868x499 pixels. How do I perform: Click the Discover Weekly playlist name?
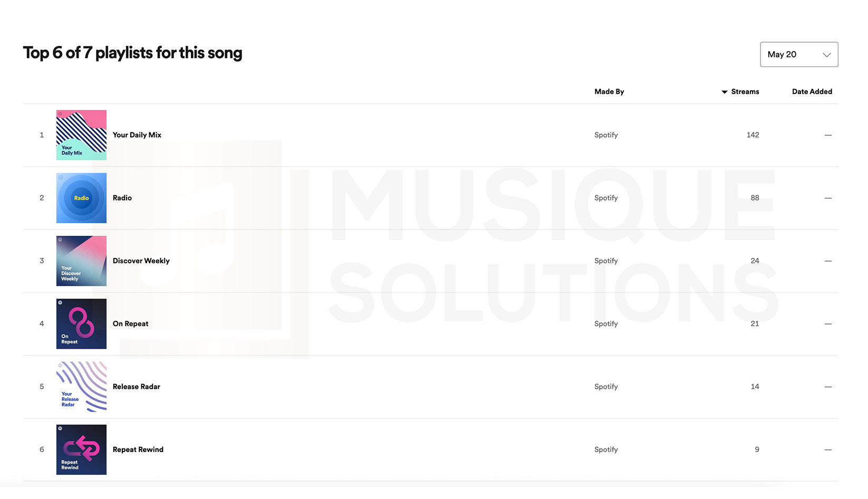(x=140, y=261)
